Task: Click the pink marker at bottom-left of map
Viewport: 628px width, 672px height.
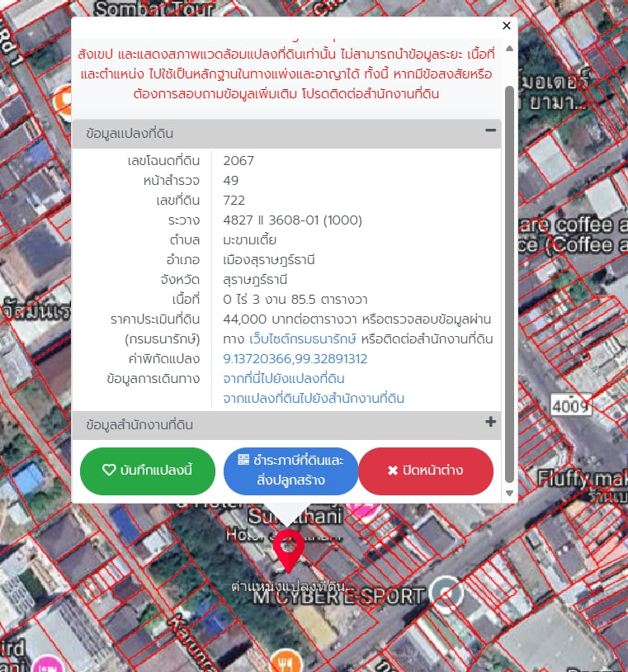Action: (49, 665)
